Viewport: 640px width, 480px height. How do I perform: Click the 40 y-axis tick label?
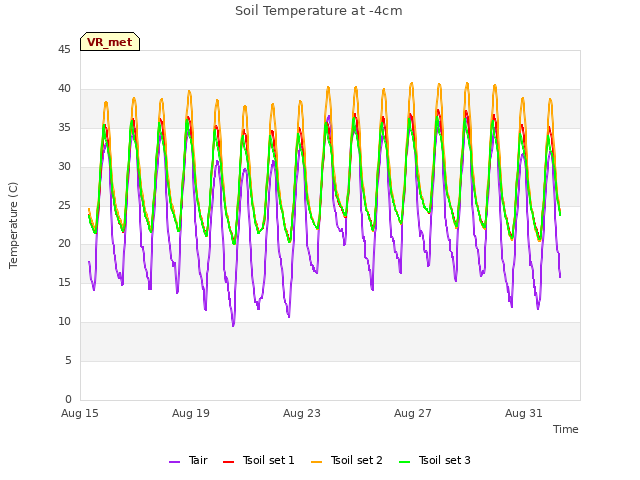coord(64,89)
